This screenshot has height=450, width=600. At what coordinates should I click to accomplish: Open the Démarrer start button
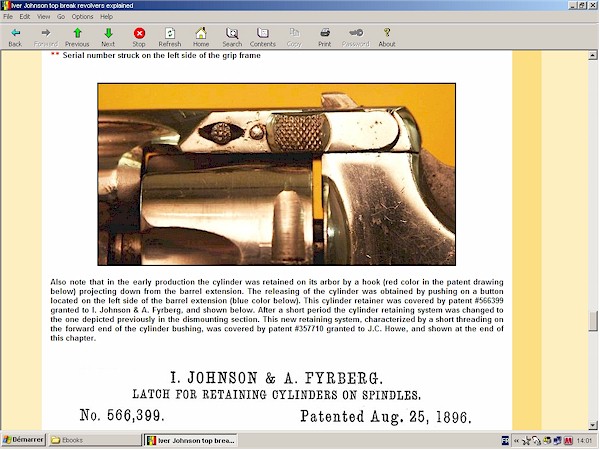pyautogui.click(x=23, y=440)
